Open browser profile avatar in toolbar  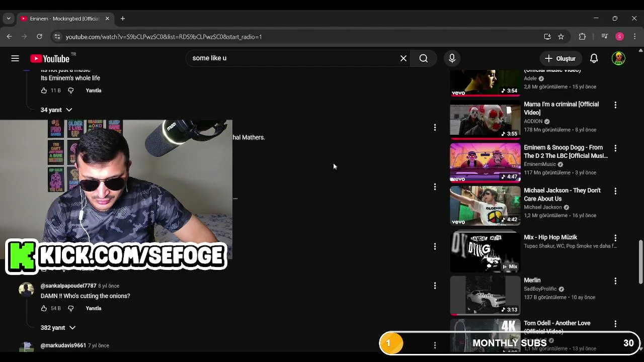point(620,37)
